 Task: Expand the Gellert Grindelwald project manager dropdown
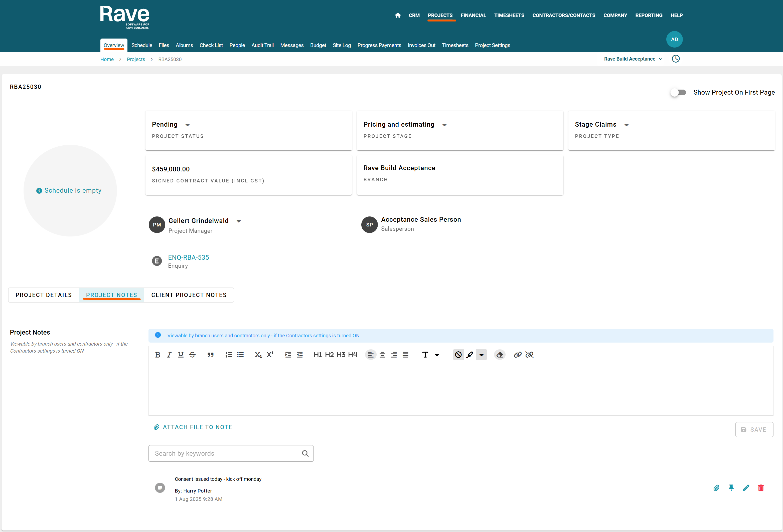pos(239,221)
